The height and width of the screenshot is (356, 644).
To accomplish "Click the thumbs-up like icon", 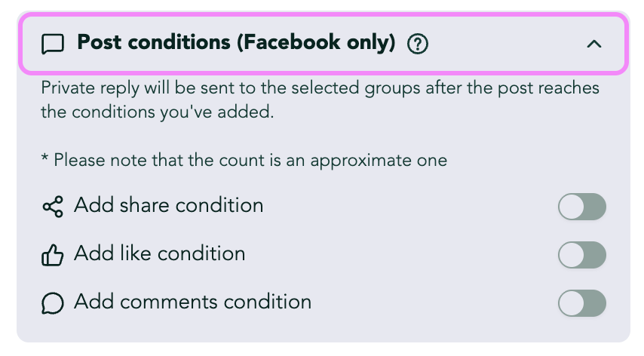I will tap(53, 255).
